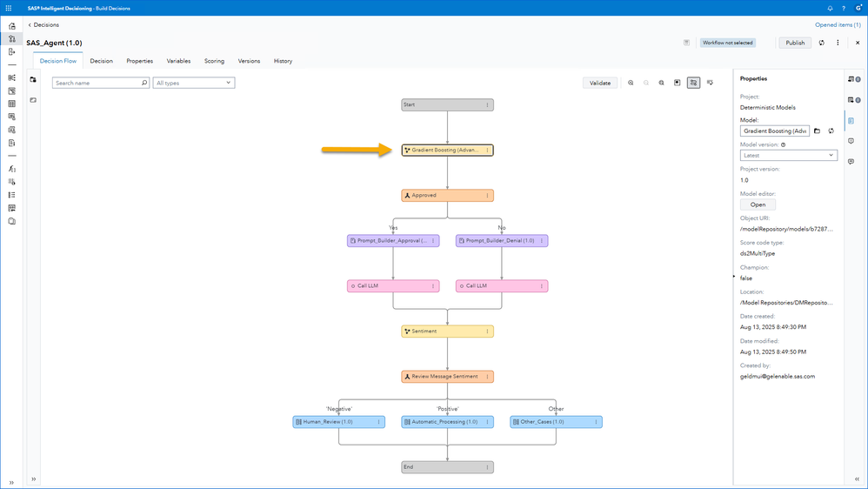Viewport: 868px width, 489px height.
Task: Select the Gradient Boosting model node
Action: coord(447,150)
